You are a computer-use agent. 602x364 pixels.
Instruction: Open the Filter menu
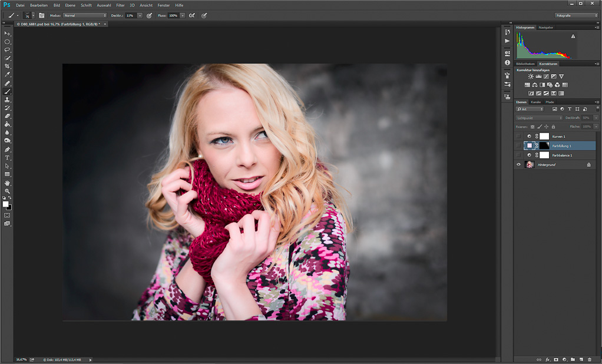tap(120, 5)
